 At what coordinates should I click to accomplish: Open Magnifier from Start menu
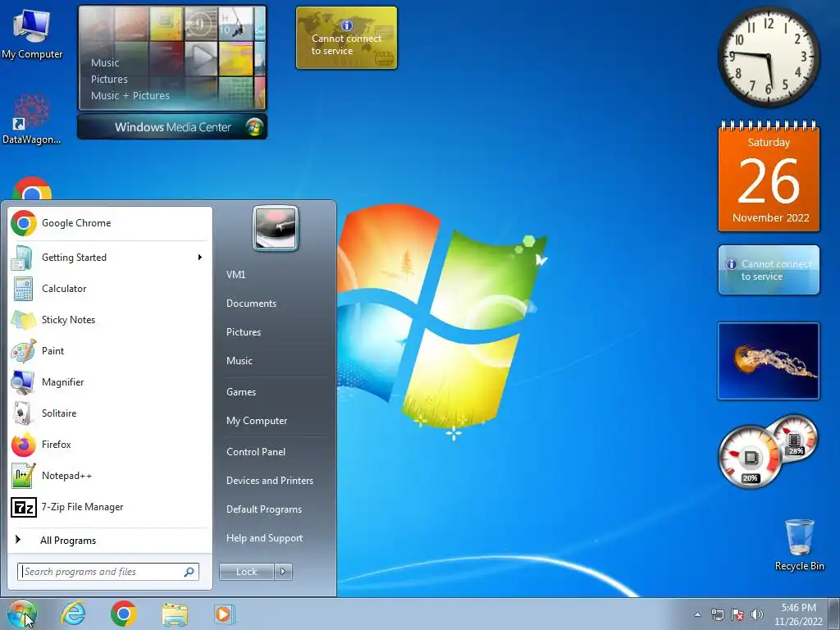tap(110, 382)
